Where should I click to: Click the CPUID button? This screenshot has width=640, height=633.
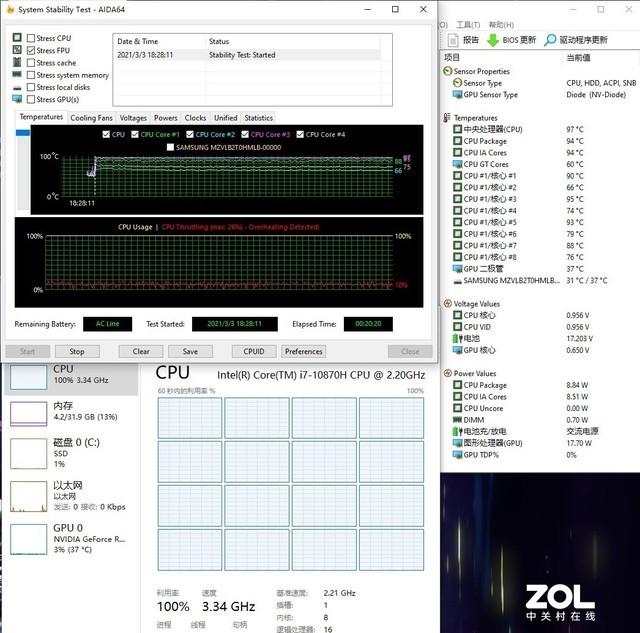click(254, 351)
